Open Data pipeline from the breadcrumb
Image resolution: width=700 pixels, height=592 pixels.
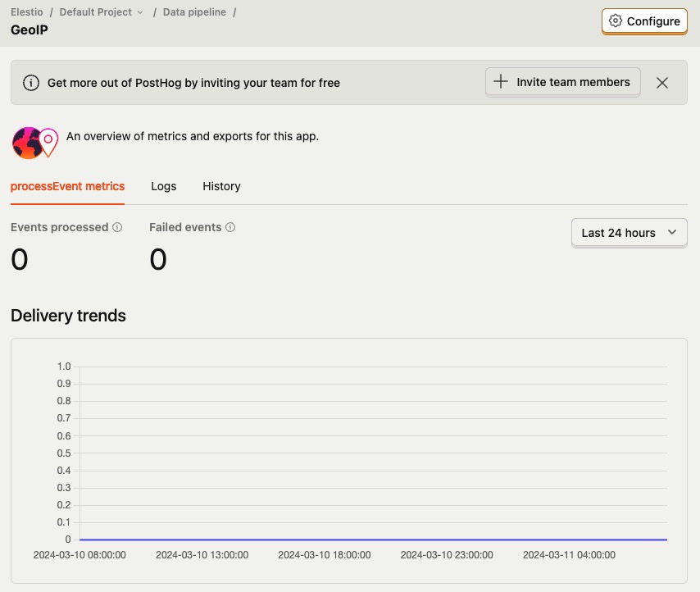pos(194,11)
